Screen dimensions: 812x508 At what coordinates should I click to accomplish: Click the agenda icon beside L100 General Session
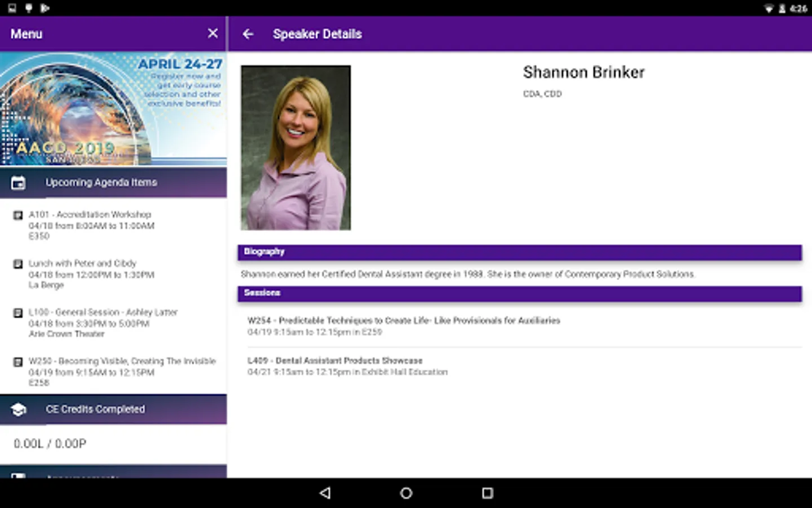pos(18,313)
